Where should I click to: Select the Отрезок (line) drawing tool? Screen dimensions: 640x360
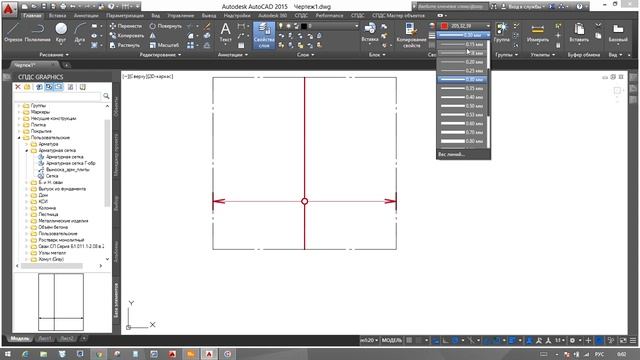pos(13,32)
